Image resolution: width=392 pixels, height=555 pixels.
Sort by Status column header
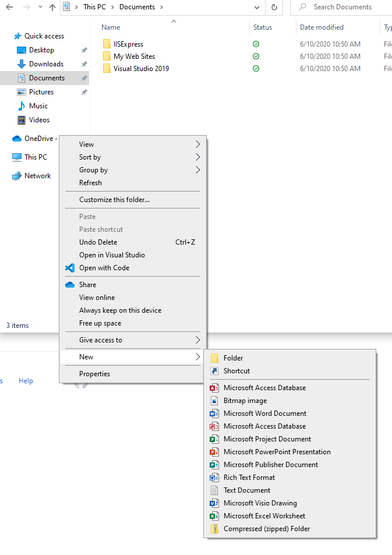[x=263, y=27]
